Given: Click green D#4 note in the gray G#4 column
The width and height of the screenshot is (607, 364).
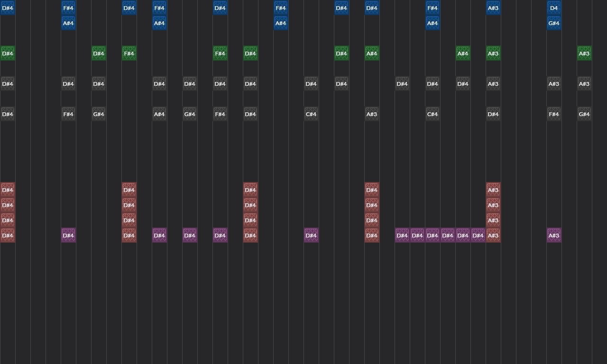Looking at the screenshot, I should (99, 54).
